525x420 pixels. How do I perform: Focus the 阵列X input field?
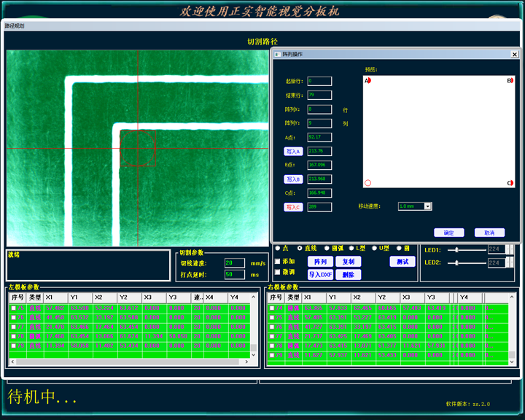(x=320, y=109)
